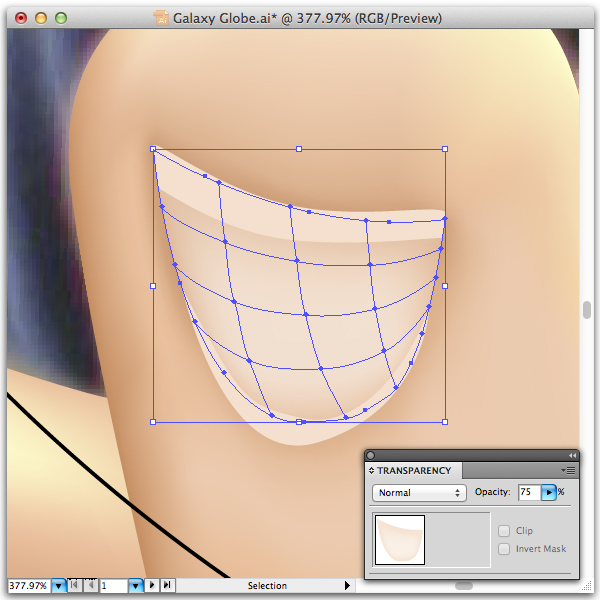Click the artboard number field showing 1
The width and height of the screenshot is (600, 600).
pyautogui.click(x=113, y=586)
